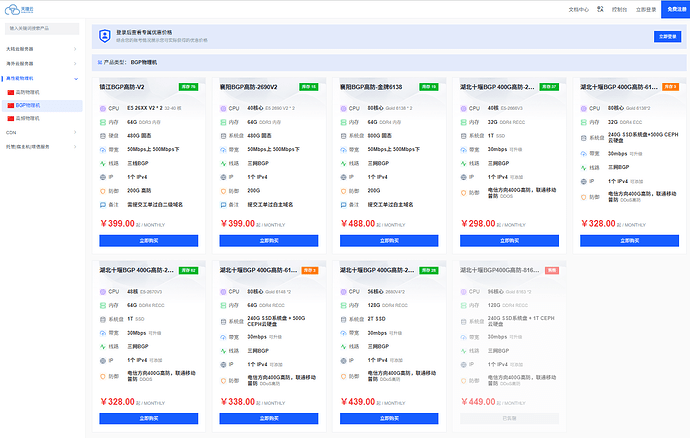Buy the 镇江BGP高防-V2 server
The width and height of the screenshot is (690, 438).
pos(149,241)
